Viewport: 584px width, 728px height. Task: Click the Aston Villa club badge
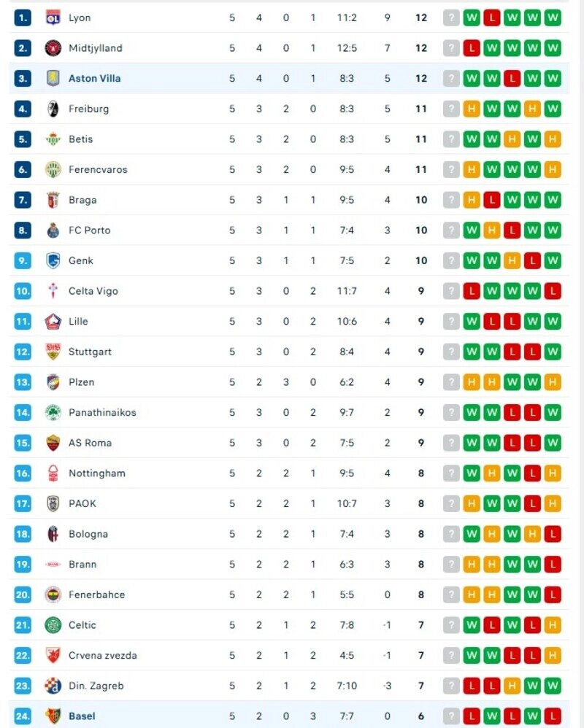[x=53, y=78]
